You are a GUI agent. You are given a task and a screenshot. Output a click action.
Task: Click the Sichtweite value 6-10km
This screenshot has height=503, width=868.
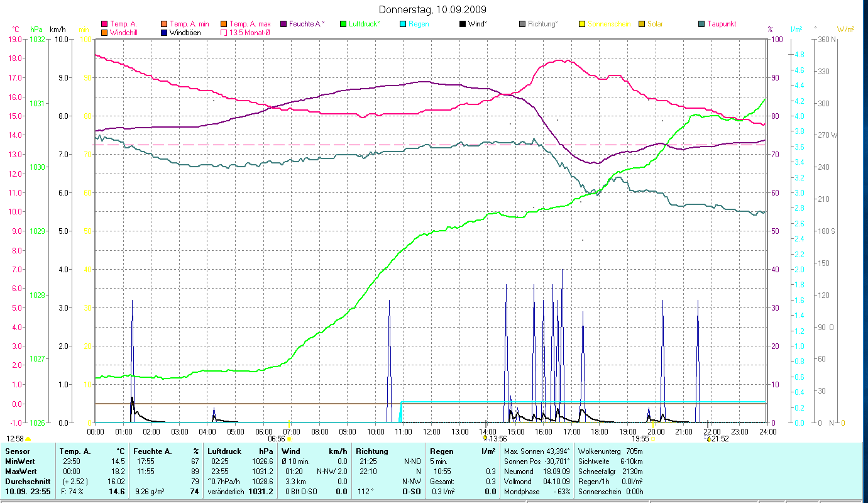coord(632,462)
